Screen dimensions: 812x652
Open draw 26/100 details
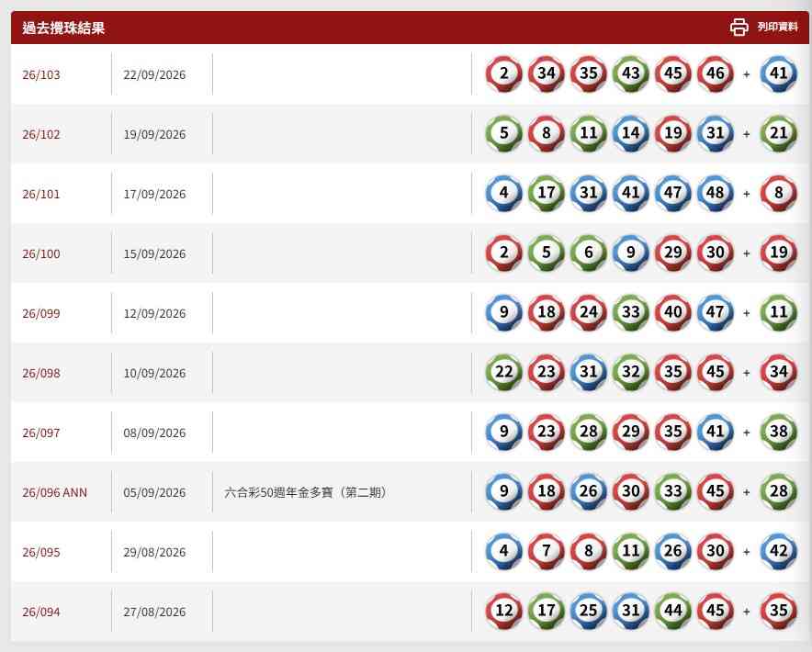[x=41, y=253]
